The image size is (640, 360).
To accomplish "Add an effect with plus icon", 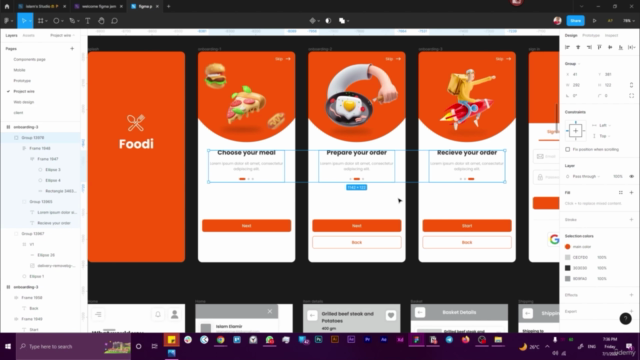I will click(x=631, y=295).
